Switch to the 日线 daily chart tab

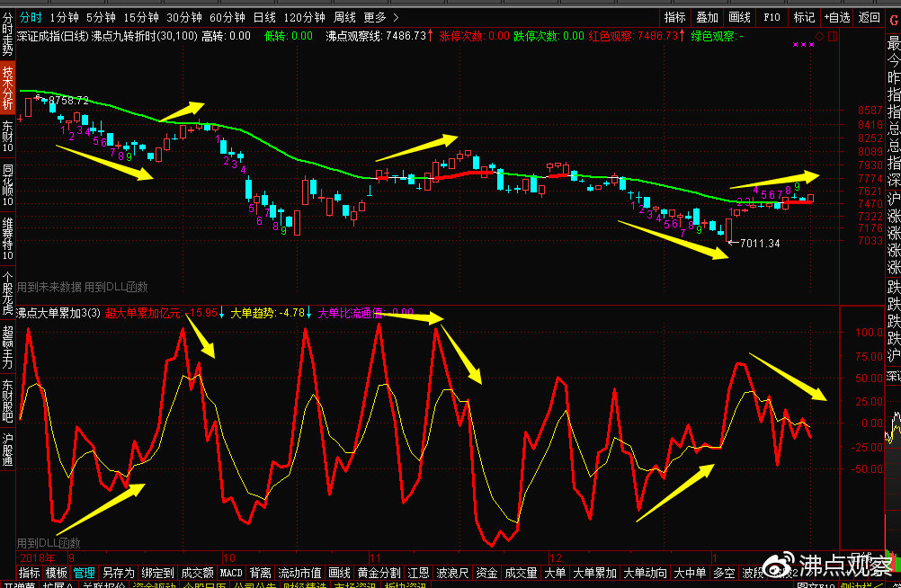click(x=264, y=17)
